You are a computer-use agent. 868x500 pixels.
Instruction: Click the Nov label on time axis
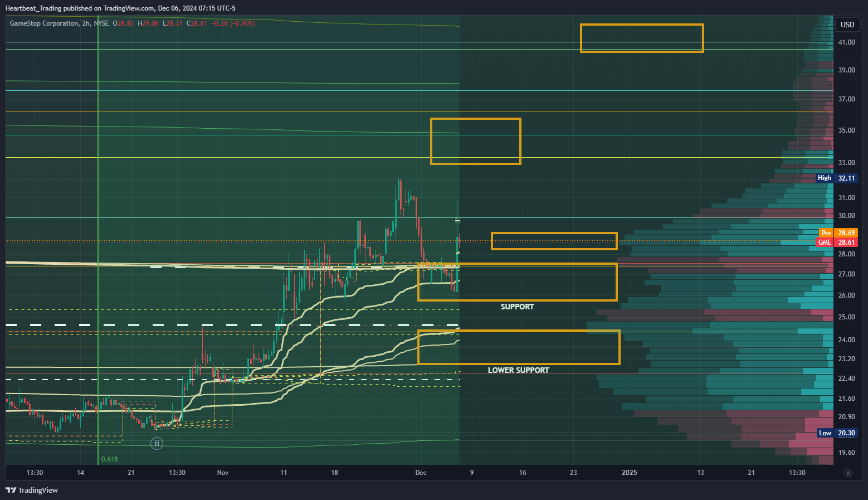point(223,473)
